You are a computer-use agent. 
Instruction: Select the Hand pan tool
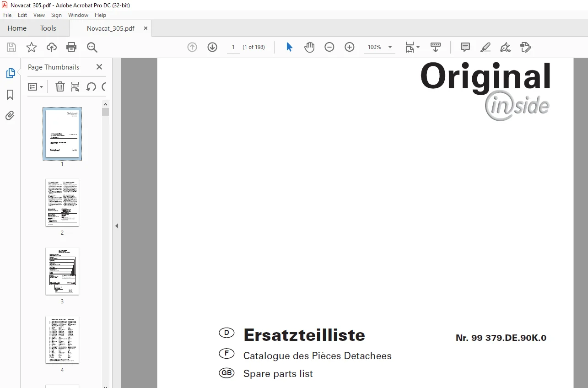pyautogui.click(x=309, y=47)
